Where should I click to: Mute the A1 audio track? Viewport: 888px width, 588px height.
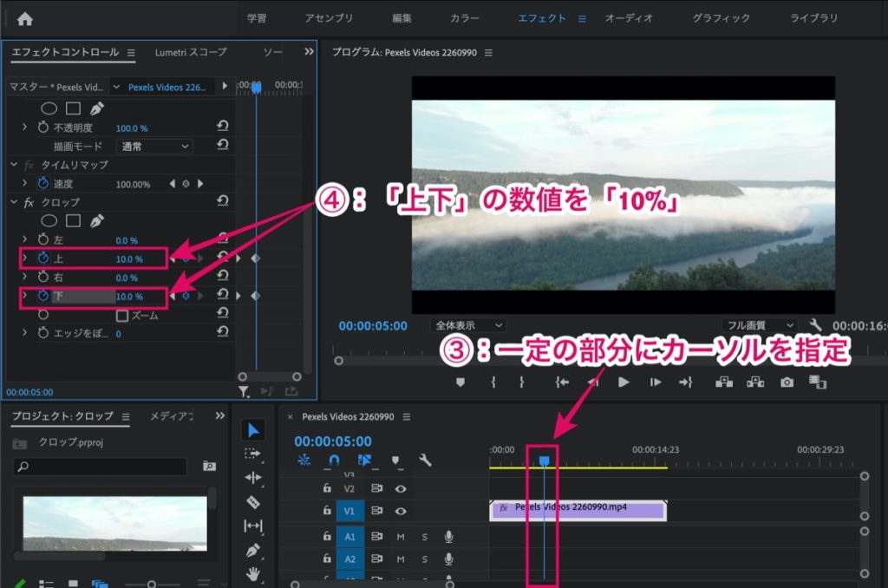click(401, 537)
